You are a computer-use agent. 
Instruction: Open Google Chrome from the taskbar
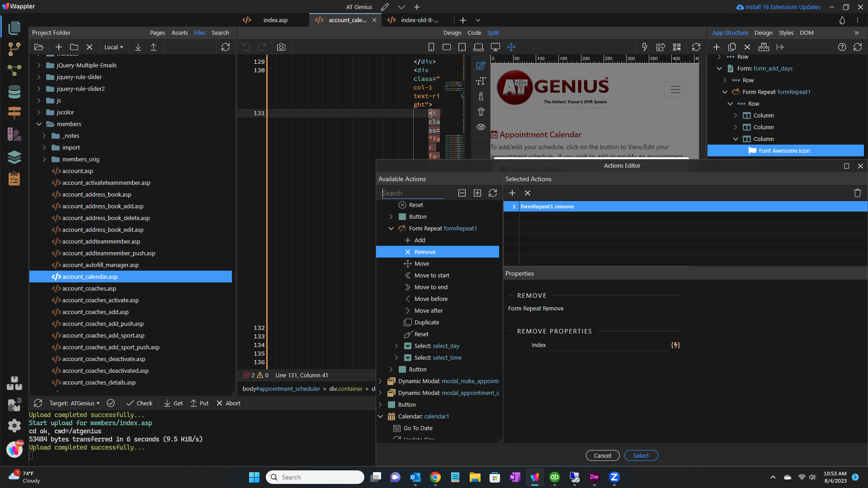(x=435, y=477)
